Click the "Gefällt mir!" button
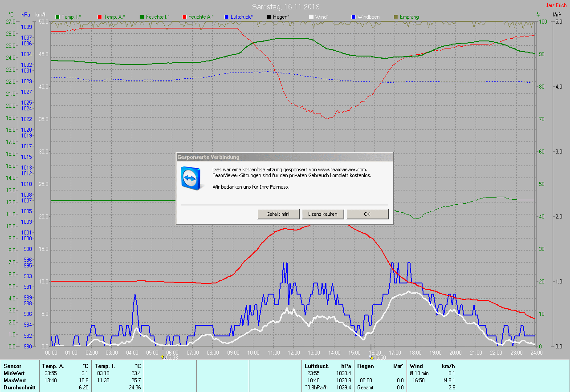 278,214
